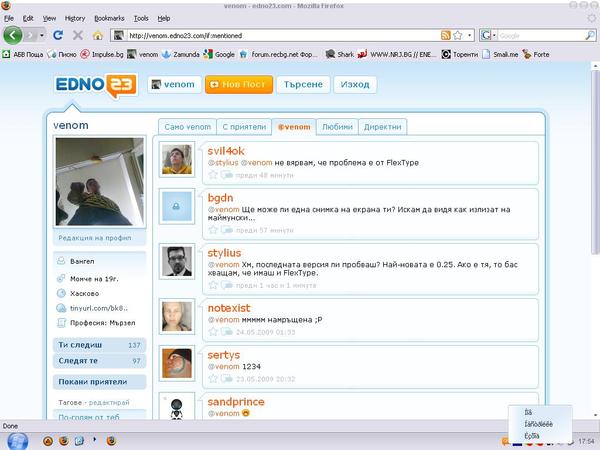600x450 pixels.
Task: Open the Forte bookmark
Action: (536, 54)
